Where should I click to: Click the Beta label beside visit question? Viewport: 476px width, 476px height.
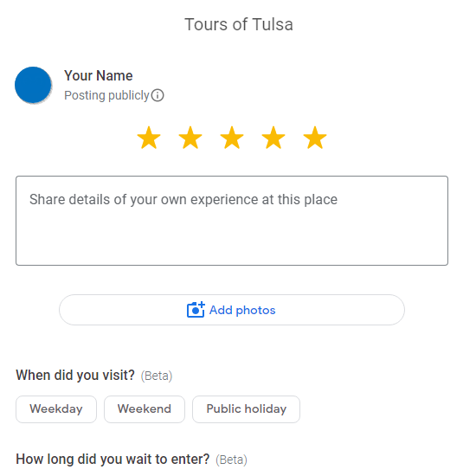[157, 376]
